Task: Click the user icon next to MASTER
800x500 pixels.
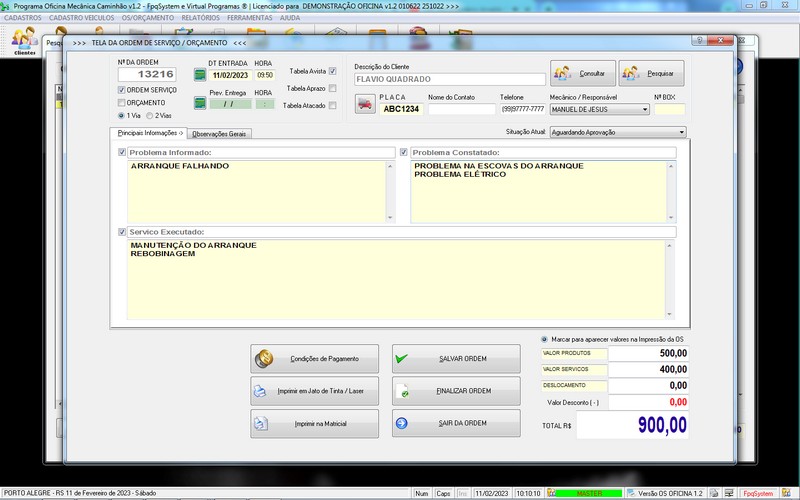Action: [x=551, y=493]
